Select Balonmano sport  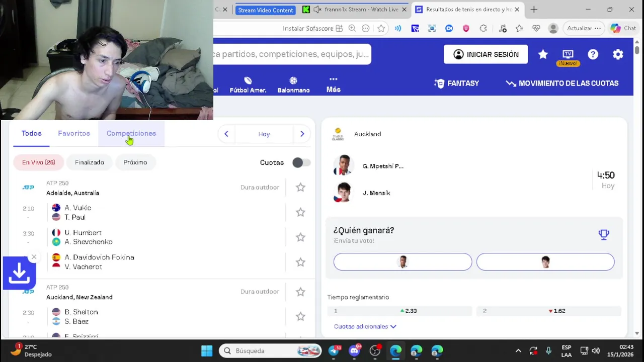(293, 85)
